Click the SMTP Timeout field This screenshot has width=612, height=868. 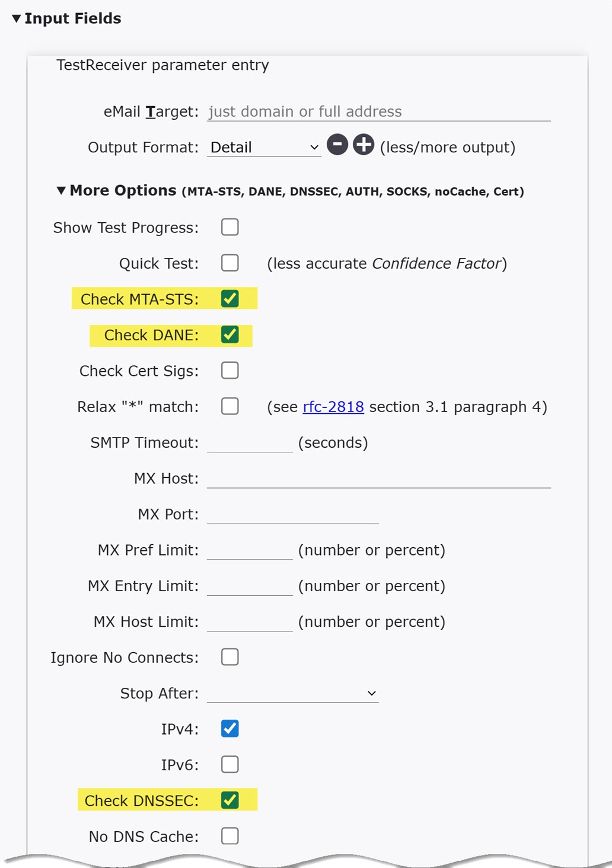(249, 442)
